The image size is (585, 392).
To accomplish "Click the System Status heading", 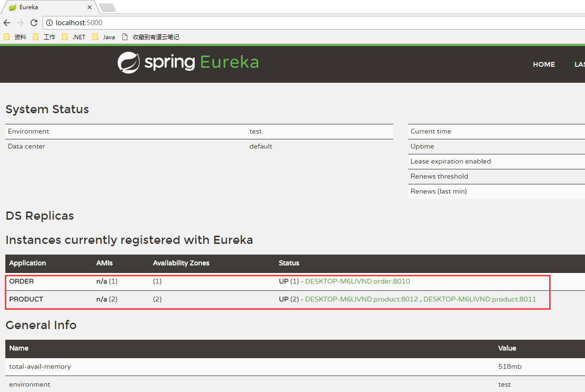I will [x=47, y=109].
